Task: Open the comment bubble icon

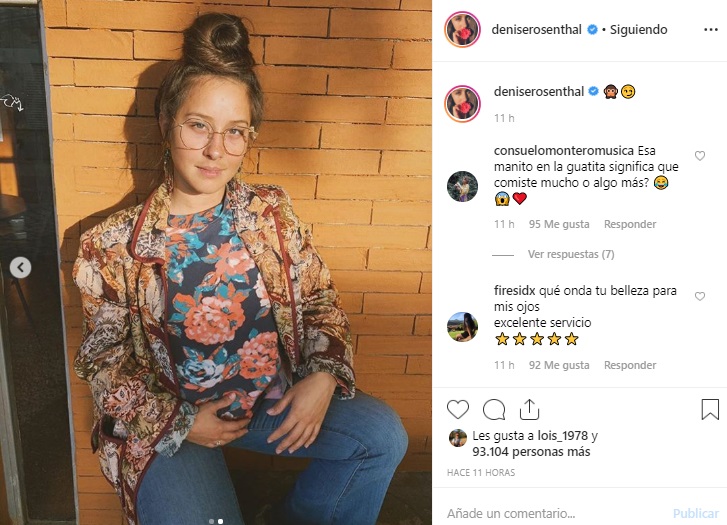Action: [494, 410]
